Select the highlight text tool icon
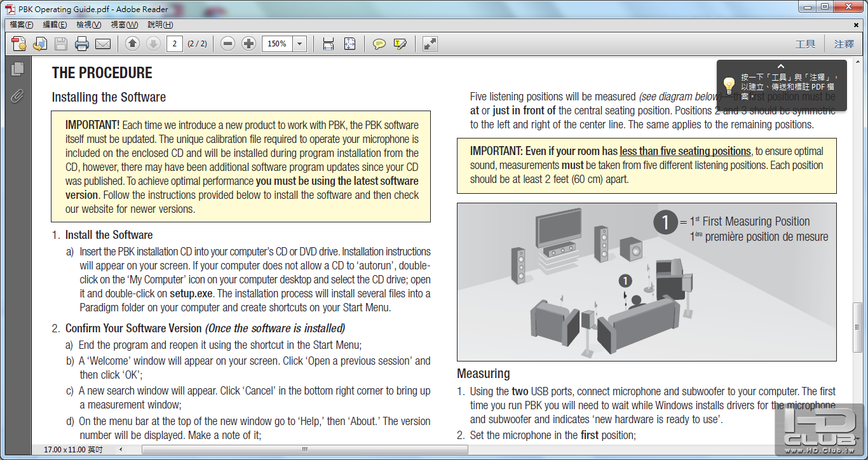Viewport: 868px width, 460px height. (x=400, y=44)
